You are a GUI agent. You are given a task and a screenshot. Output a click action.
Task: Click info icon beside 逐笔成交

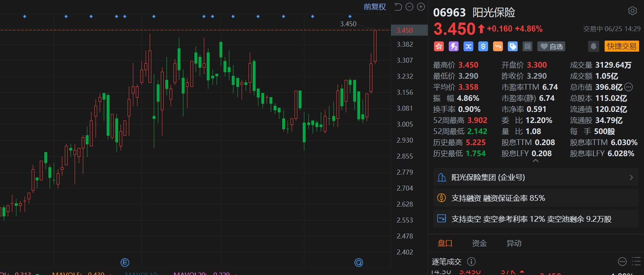click(x=471, y=261)
